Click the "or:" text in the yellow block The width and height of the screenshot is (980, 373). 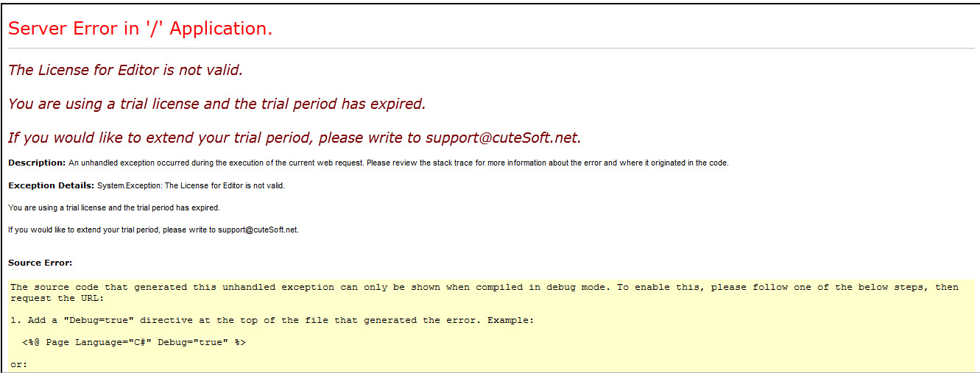(x=18, y=365)
